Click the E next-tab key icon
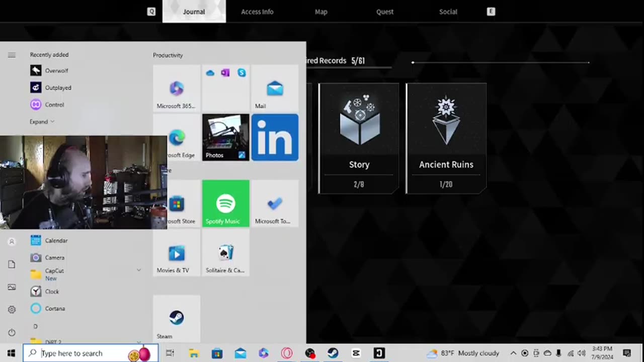 click(x=491, y=12)
